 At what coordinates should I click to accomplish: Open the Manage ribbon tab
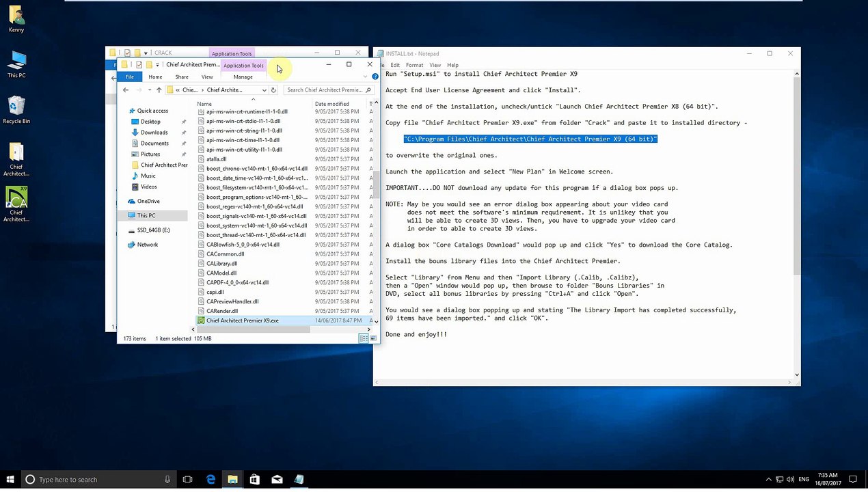point(243,77)
